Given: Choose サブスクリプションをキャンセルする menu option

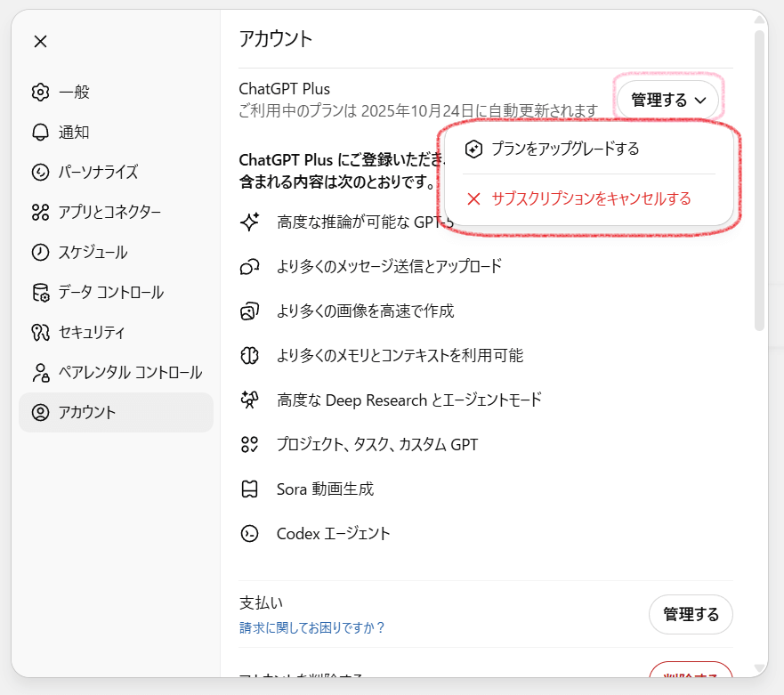Looking at the screenshot, I should (591, 198).
